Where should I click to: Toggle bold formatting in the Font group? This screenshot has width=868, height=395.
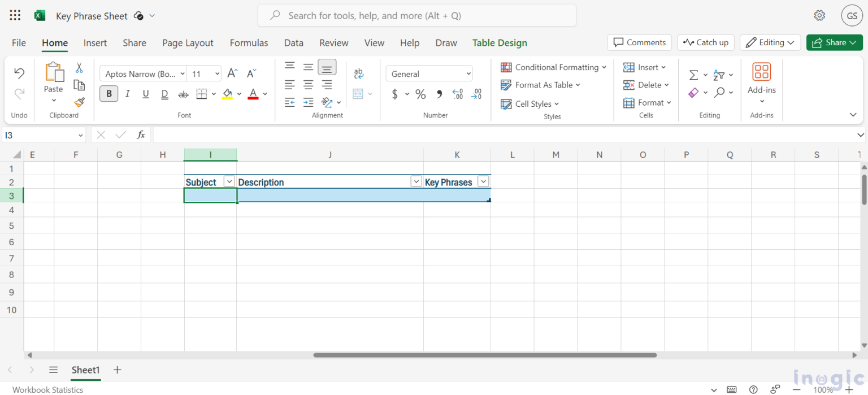point(108,93)
